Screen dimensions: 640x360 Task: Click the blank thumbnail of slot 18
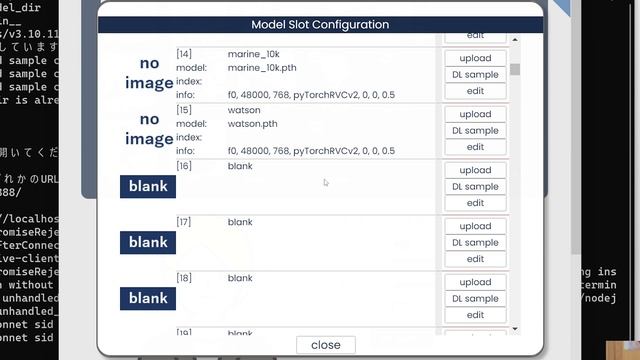148,298
